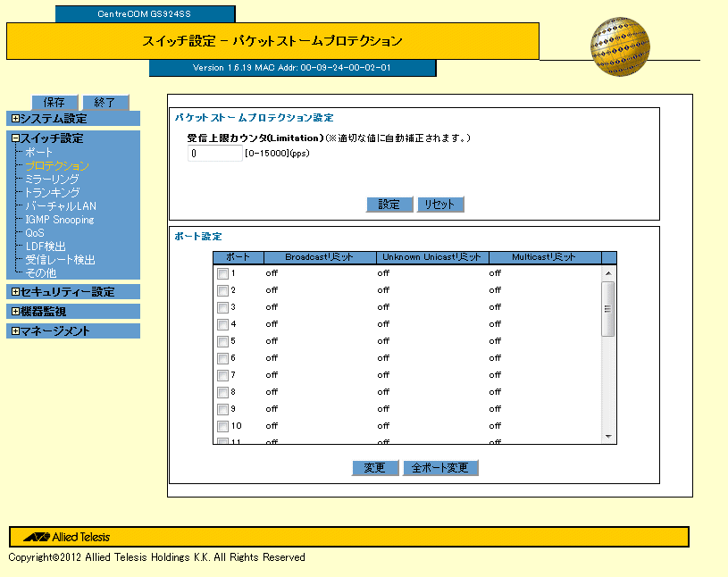728x577 pixels.
Task: Click the ポート column header
Action: coord(238,257)
